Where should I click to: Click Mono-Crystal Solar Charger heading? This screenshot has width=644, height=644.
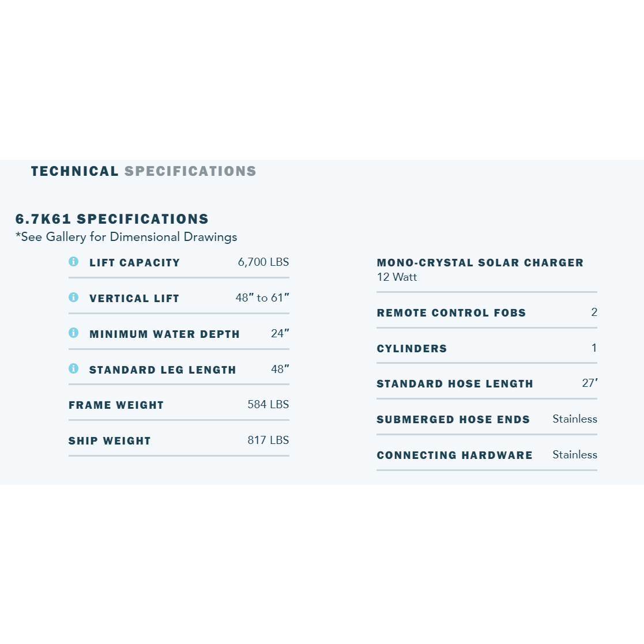click(480, 263)
